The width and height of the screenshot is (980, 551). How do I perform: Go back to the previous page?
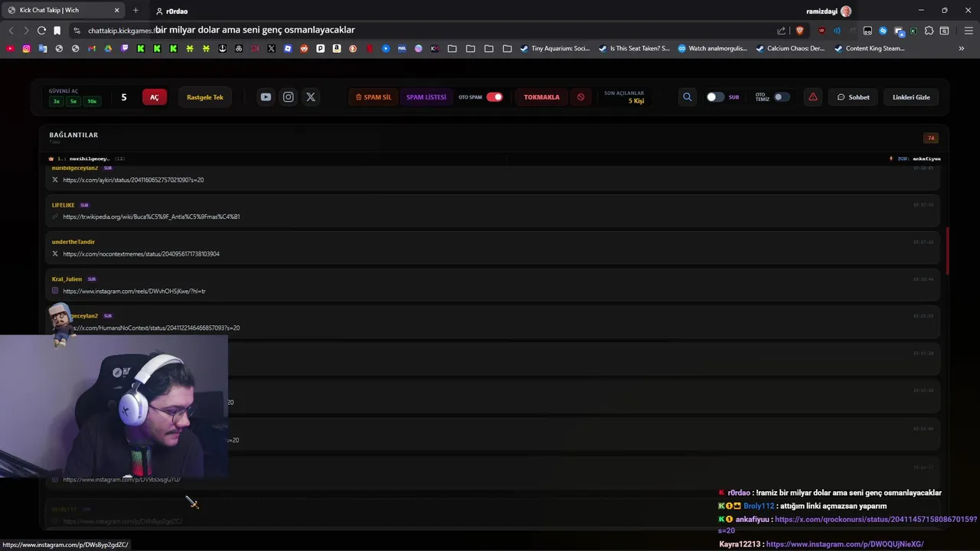11,31
